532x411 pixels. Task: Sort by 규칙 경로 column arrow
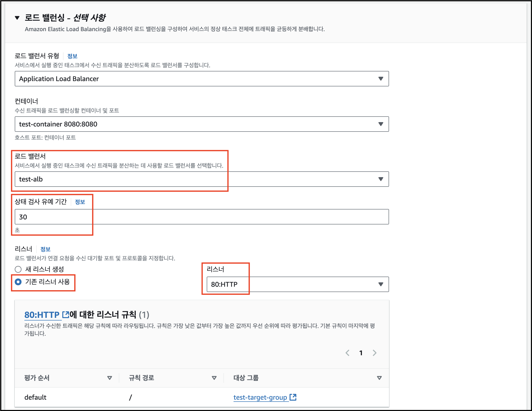(x=214, y=378)
